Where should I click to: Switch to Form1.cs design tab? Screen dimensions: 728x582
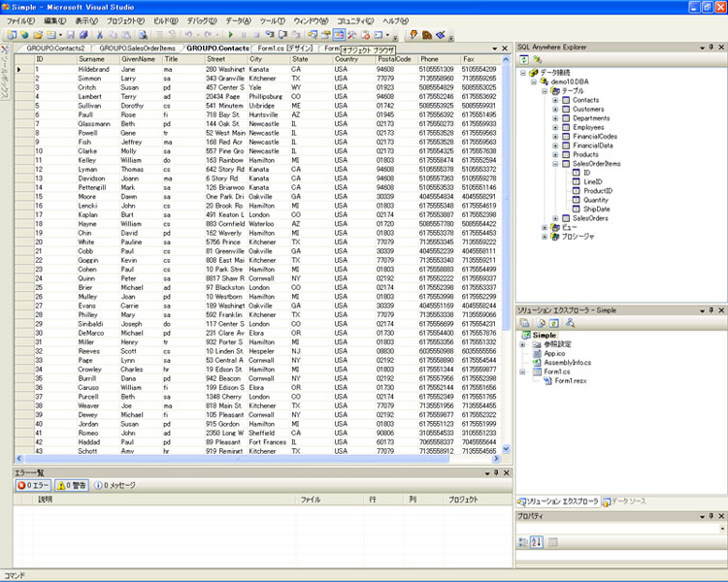pyautogui.click(x=285, y=48)
